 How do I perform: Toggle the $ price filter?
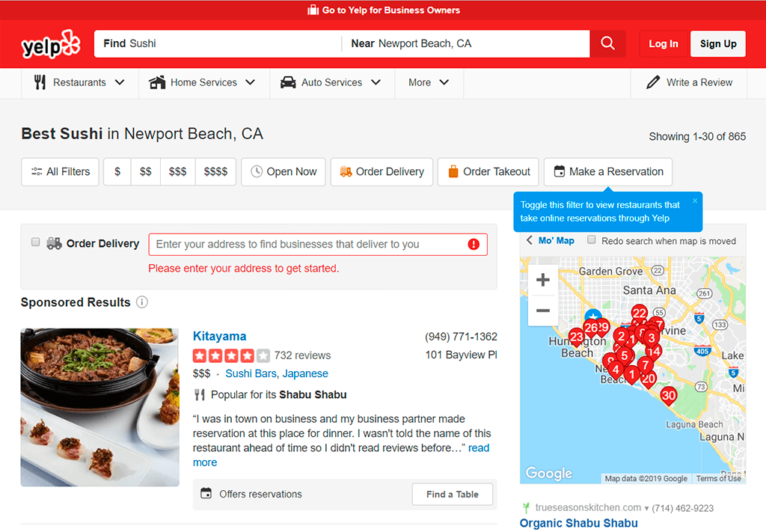point(117,172)
